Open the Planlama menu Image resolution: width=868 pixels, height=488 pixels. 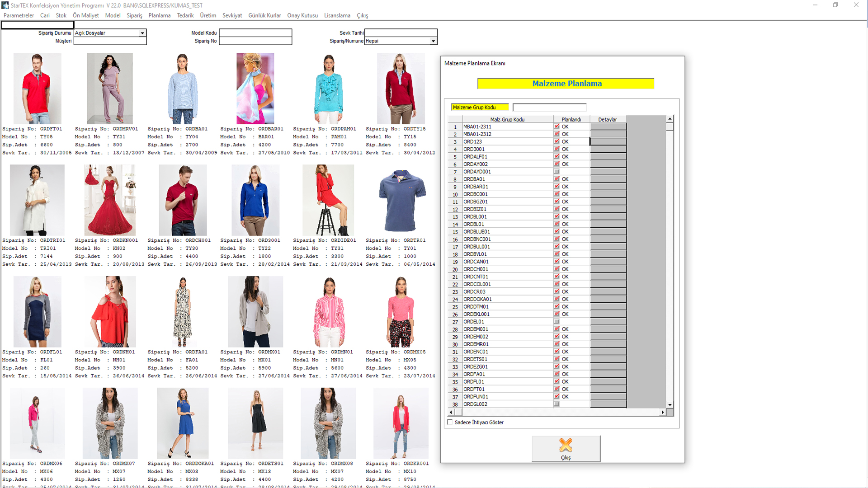[159, 15]
